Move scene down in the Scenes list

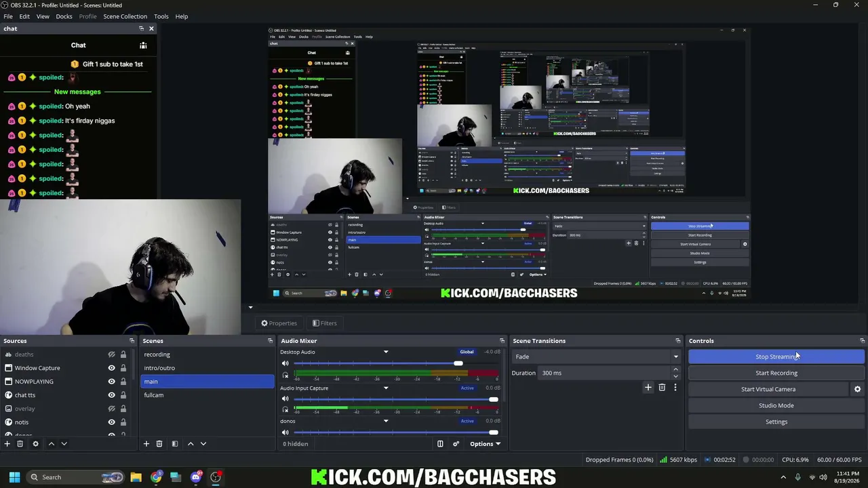point(203,444)
